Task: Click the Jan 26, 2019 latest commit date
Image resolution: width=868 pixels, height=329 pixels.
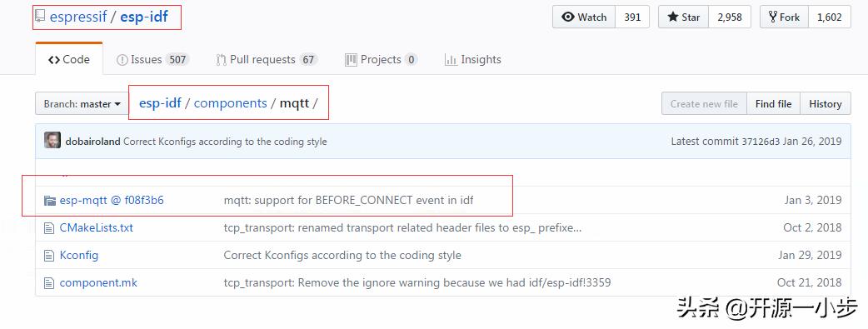Action: tap(812, 142)
